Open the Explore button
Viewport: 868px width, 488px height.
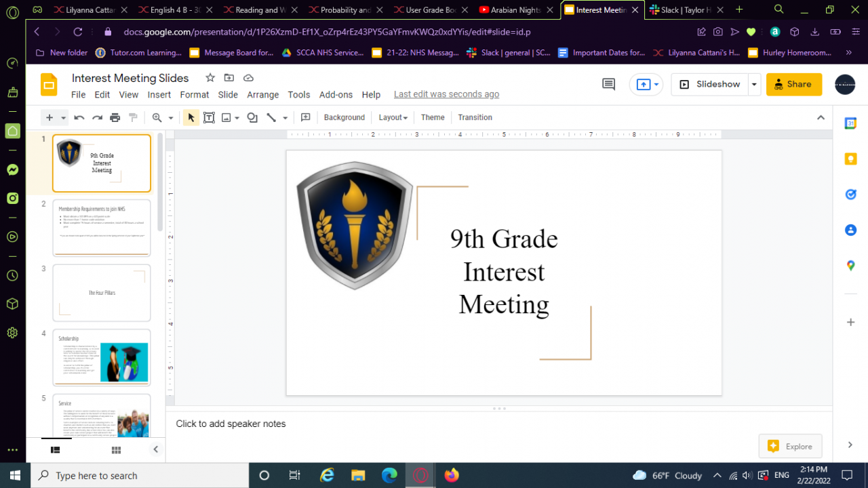pyautogui.click(x=790, y=446)
